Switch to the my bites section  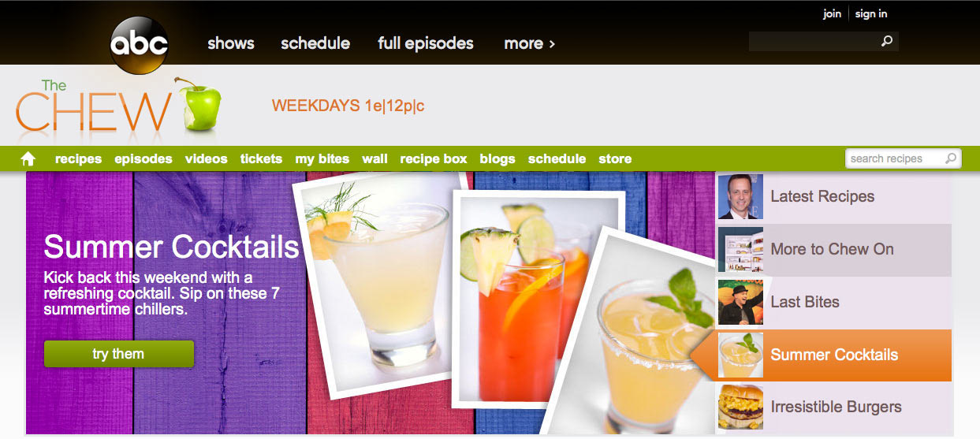[322, 158]
